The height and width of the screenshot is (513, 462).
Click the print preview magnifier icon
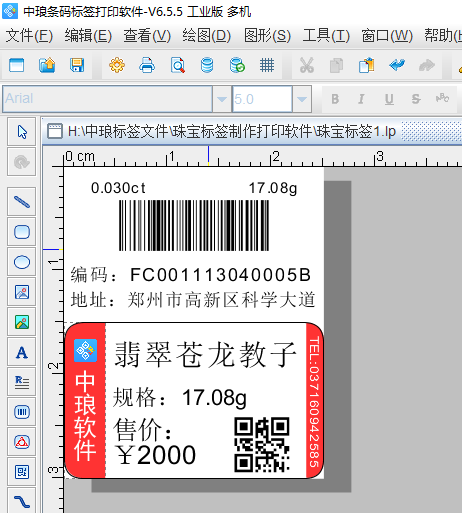click(177, 65)
